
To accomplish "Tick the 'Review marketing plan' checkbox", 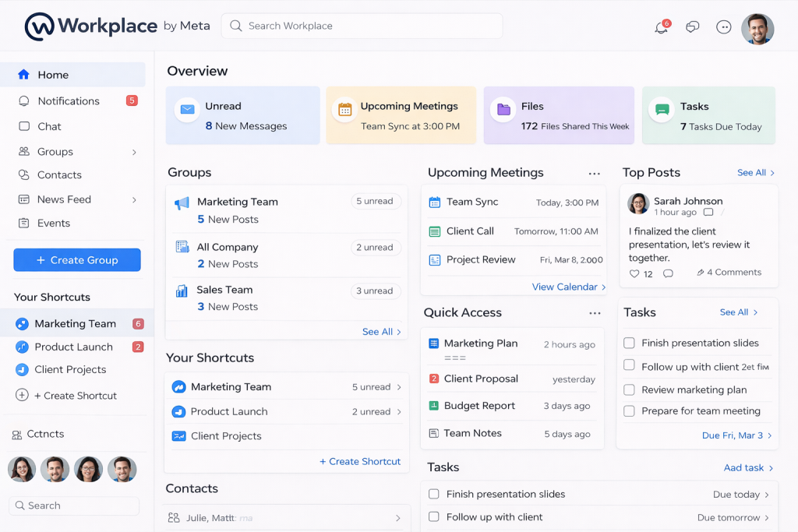I will tap(629, 389).
